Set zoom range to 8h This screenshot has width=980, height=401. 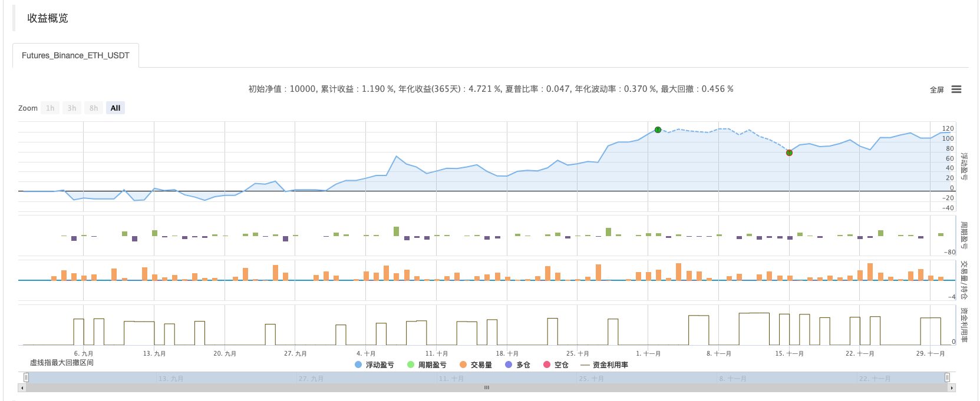click(x=94, y=108)
